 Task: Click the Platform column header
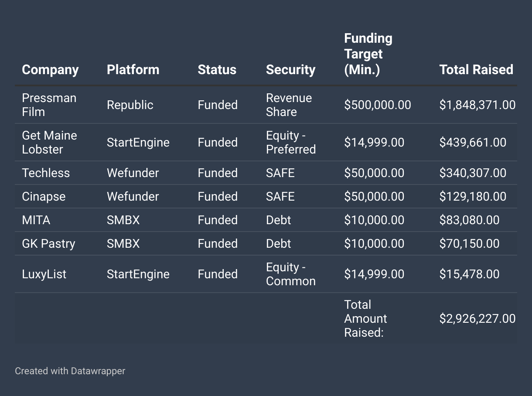point(133,70)
